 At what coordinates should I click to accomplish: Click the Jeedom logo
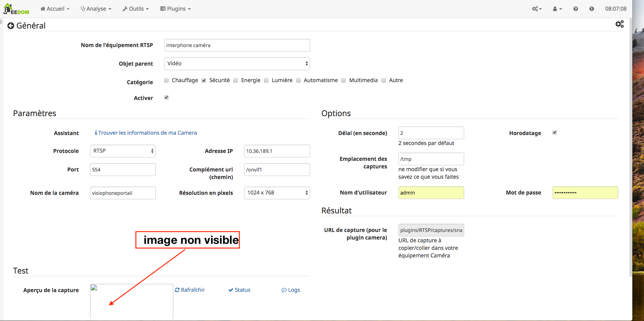(16, 9)
